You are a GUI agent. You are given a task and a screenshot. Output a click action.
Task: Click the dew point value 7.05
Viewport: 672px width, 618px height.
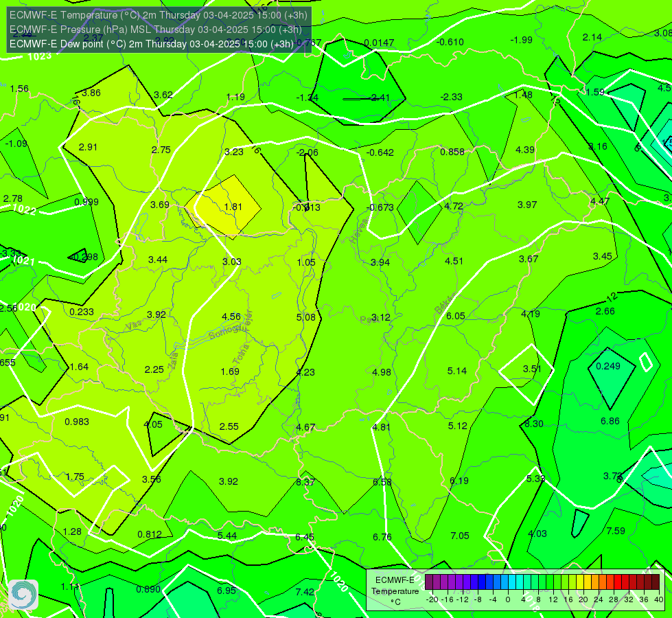coord(460,536)
